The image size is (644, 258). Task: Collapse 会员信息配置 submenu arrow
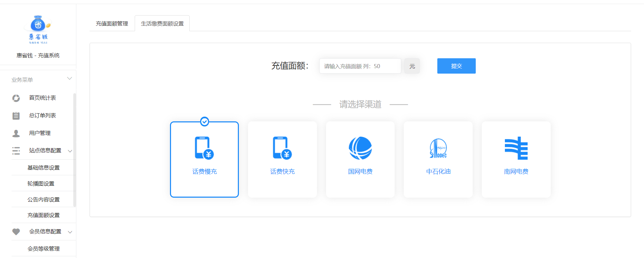point(70,232)
